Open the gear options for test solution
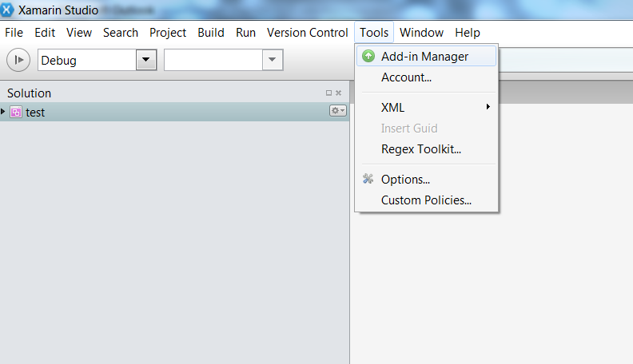 pyautogui.click(x=337, y=110)
